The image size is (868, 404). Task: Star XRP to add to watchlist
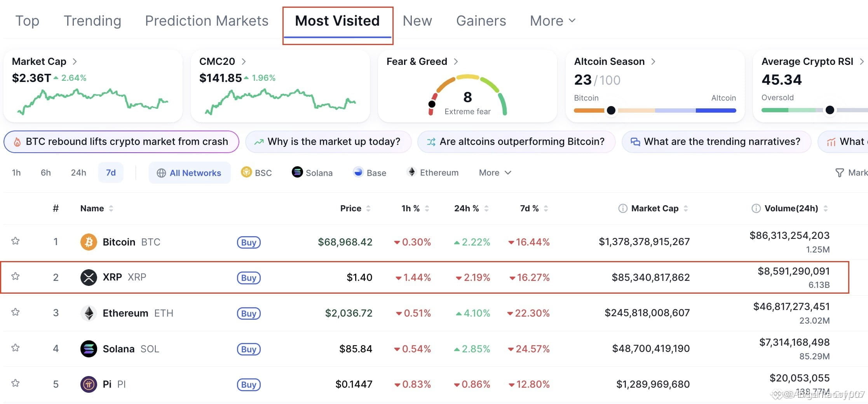pyautogui.click(x=16, y=276)
